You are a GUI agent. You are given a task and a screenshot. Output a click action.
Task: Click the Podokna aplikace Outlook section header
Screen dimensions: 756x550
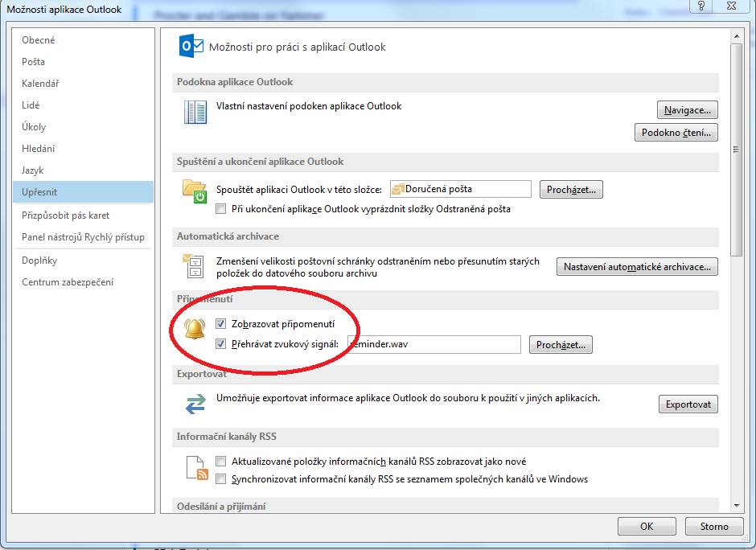(x=446, y=82)
